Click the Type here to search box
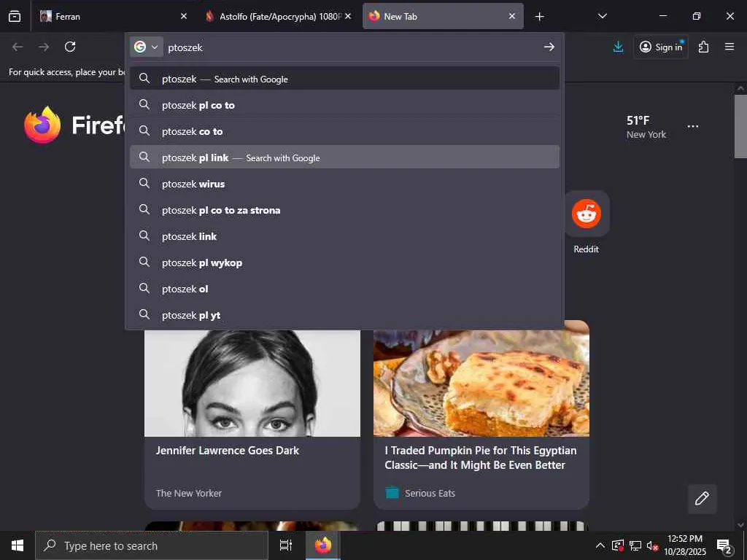 152,545
